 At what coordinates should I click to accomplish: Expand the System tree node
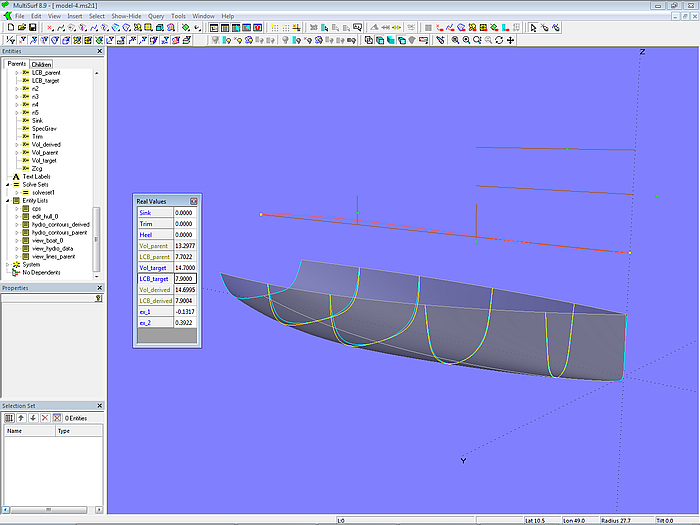click(x=8, y=264)
